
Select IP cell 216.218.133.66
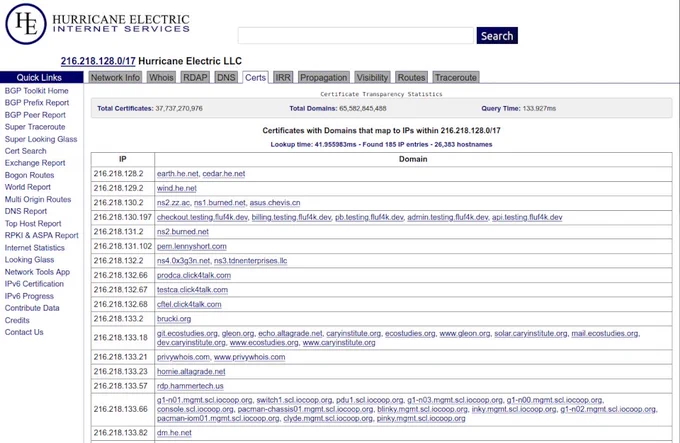tap(123, 409)
